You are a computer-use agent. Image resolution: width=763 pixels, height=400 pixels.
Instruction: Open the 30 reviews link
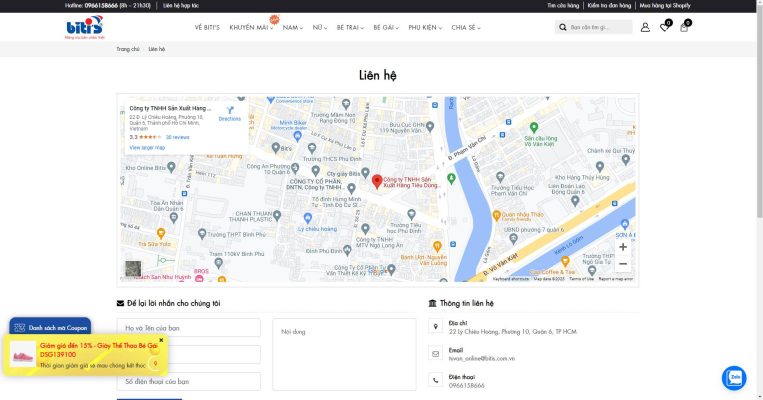coord(177,137)
